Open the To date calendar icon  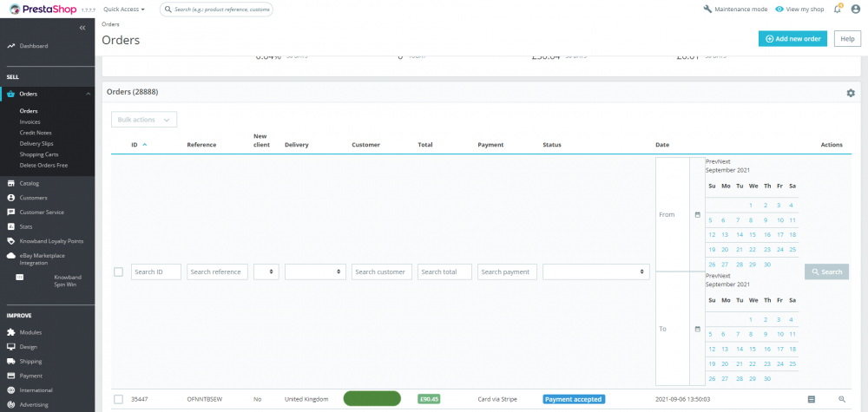698,329
